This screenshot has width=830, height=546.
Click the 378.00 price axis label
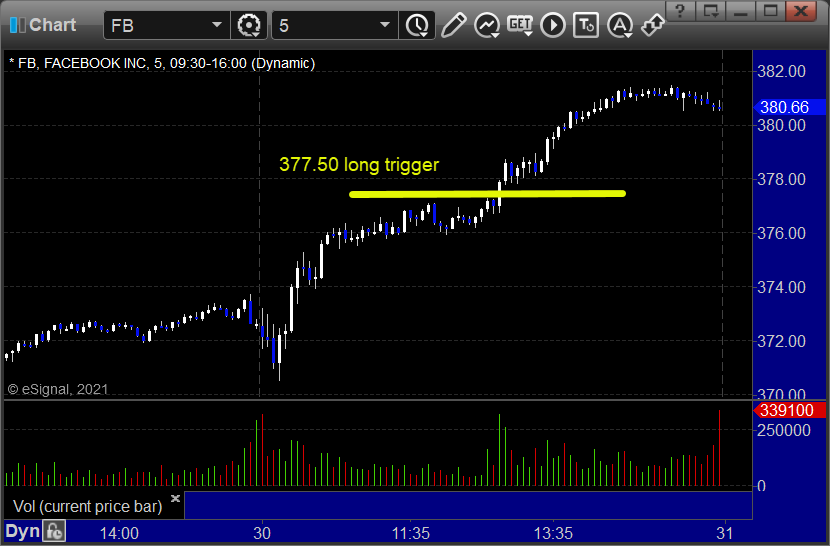[781, 180]
